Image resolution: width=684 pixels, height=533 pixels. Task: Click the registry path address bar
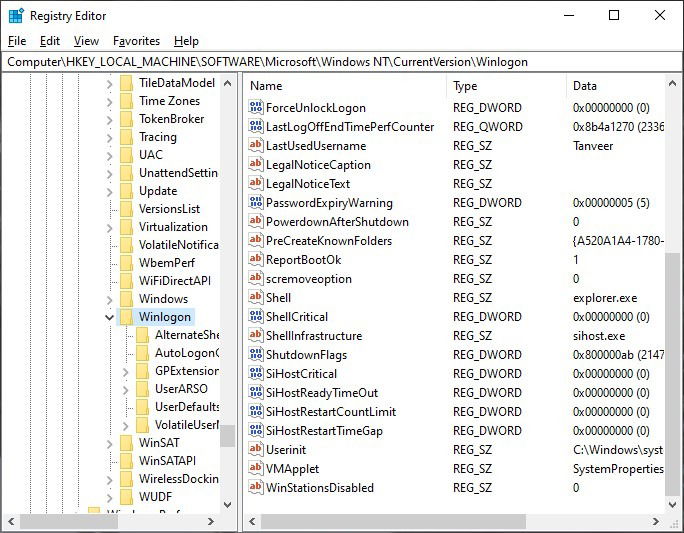coord(342,62)
